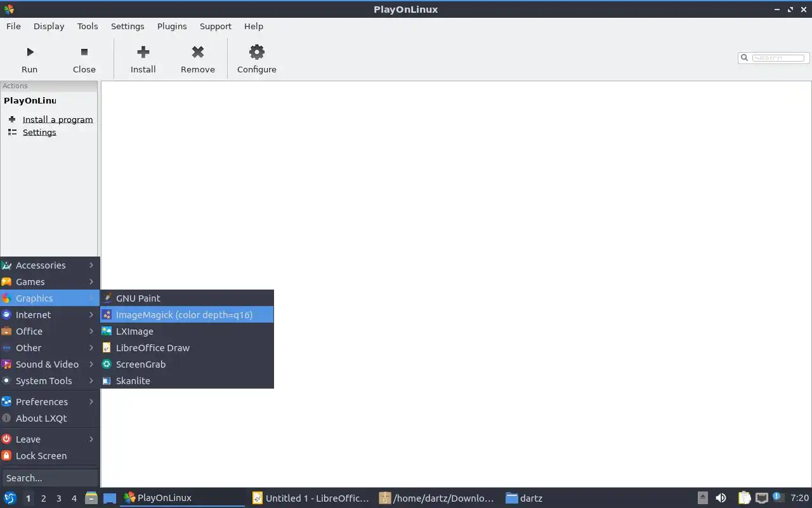
Task: Expand the Office submenu arrow
Action: point(91,331)
